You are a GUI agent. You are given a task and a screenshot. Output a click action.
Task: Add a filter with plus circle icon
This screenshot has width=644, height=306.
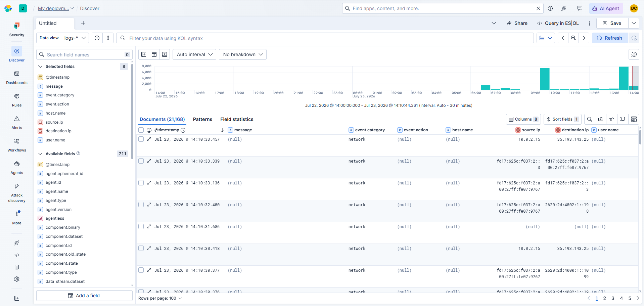point(97,38)
